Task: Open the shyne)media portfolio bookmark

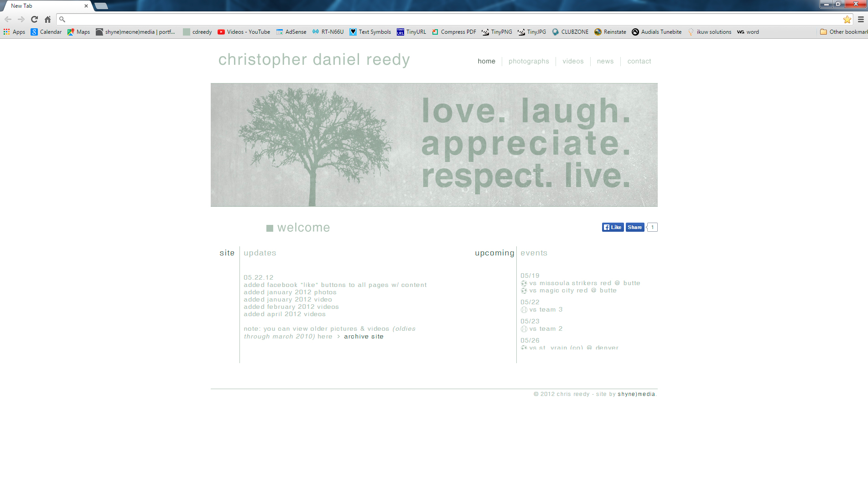Action: pos(135,32)
